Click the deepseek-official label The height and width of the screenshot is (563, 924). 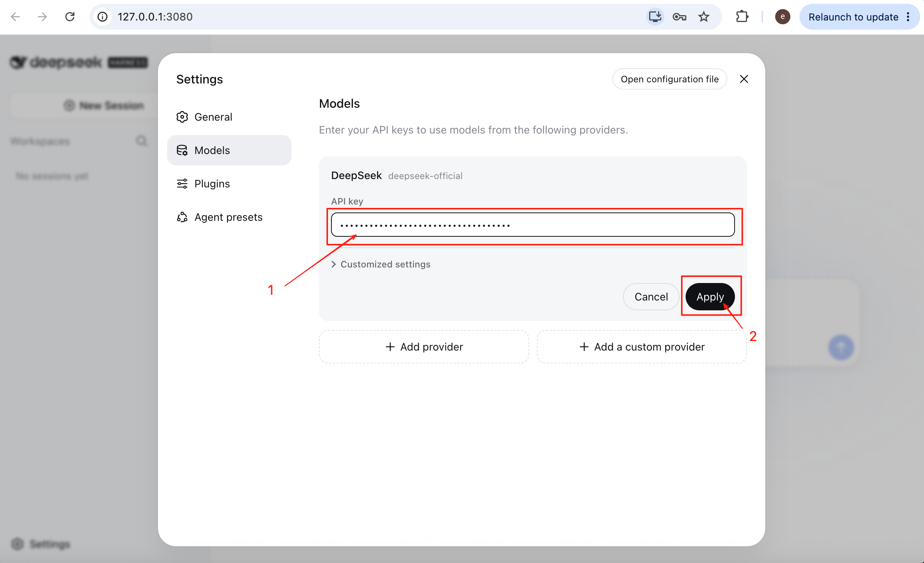coord(425,176)
